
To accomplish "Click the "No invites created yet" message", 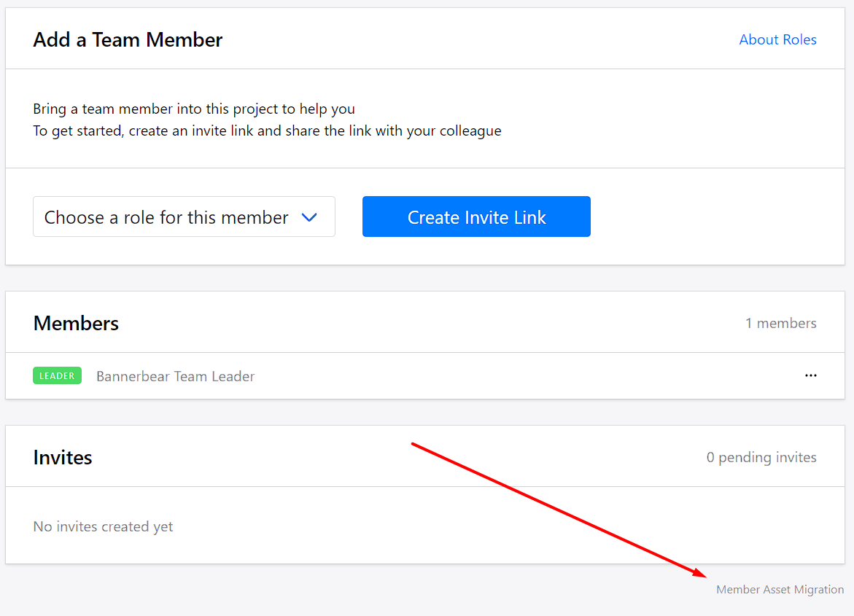I will 103,526.
